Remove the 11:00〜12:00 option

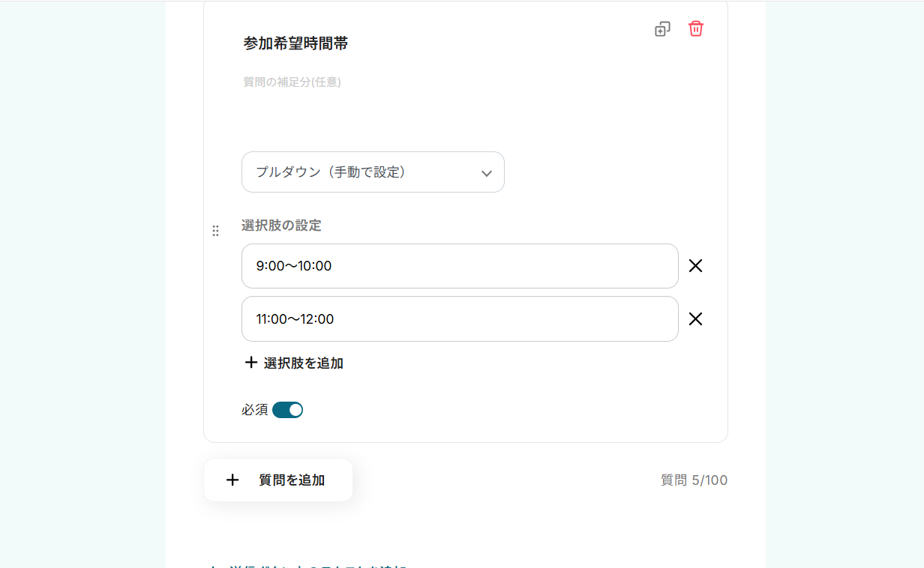tap(695, 319)
